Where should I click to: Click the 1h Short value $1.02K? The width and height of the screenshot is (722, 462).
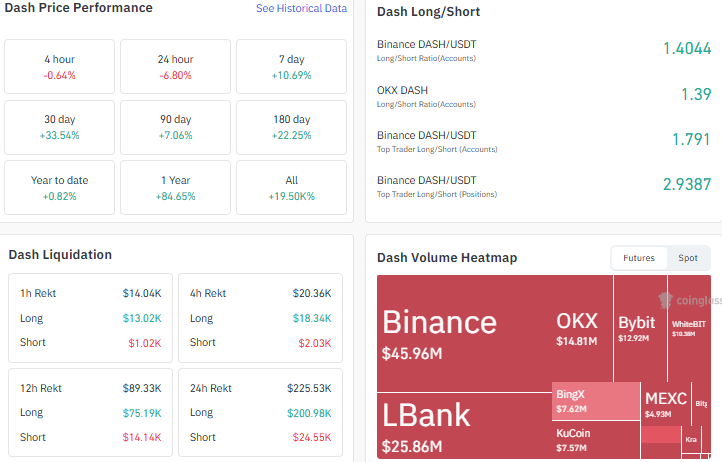point(145,343)
